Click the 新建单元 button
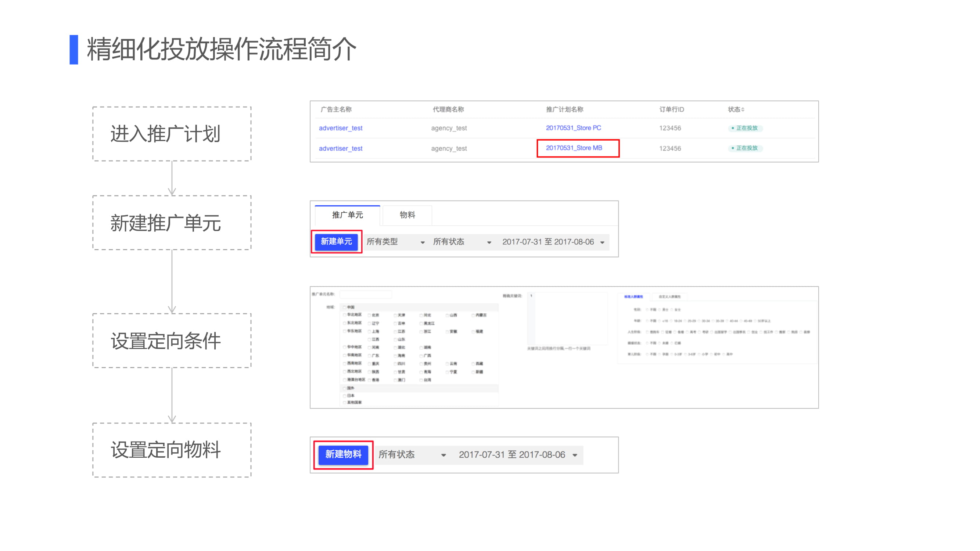Image resolution: width=980 pixels, height=551 pixels. (x=336, y=241)
